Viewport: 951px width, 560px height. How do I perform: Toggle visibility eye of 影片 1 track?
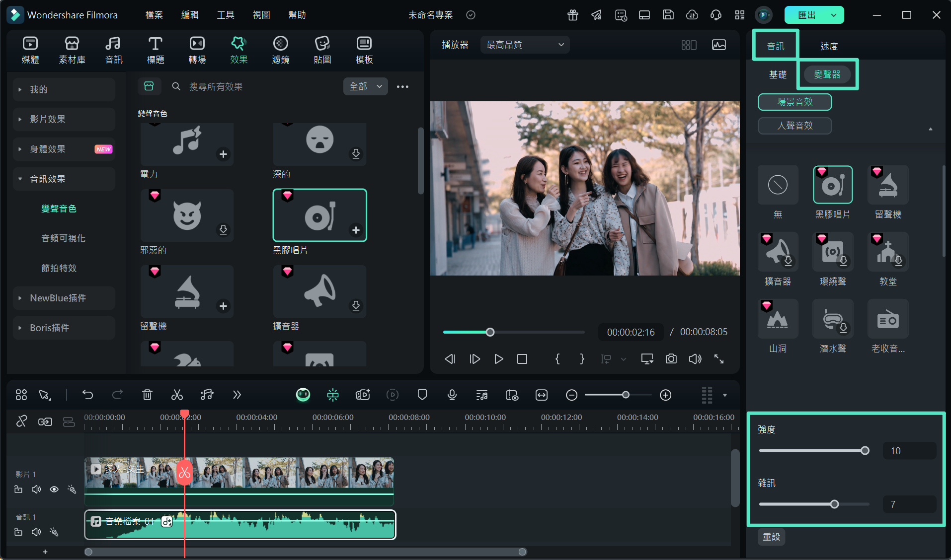coord(54,490)
